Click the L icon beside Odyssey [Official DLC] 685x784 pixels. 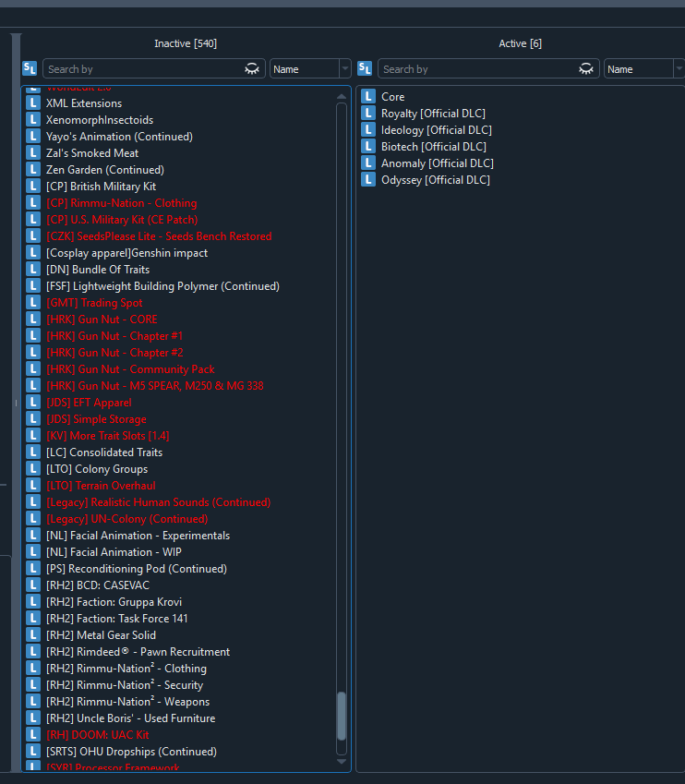pos(368,179)
